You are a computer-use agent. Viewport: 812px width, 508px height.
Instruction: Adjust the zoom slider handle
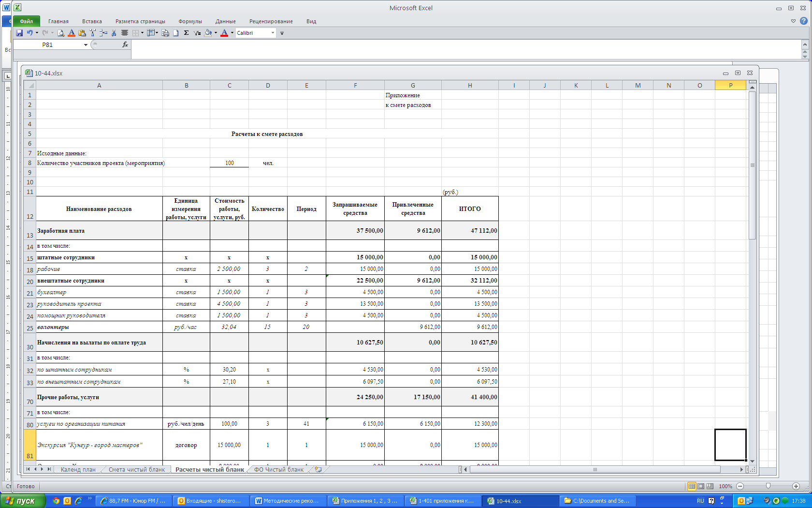768,486
